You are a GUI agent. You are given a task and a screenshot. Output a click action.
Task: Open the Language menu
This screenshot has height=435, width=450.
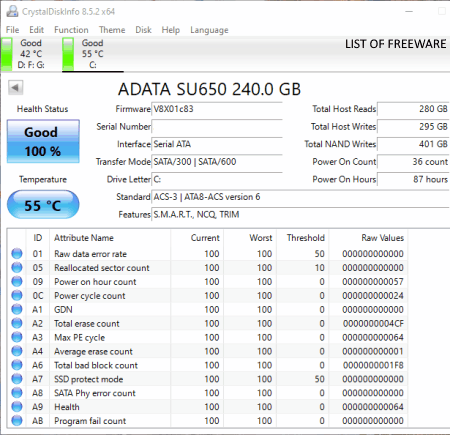click(x=209, y=30)
